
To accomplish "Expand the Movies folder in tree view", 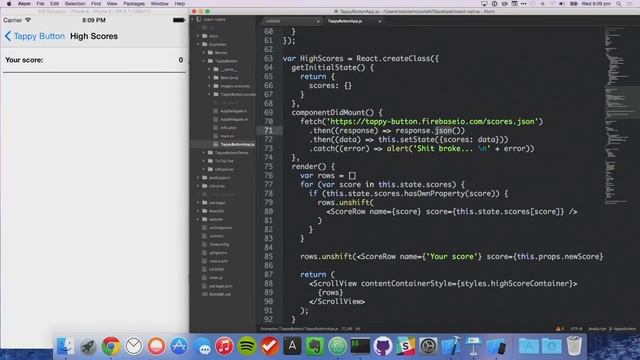I will 204,52.
